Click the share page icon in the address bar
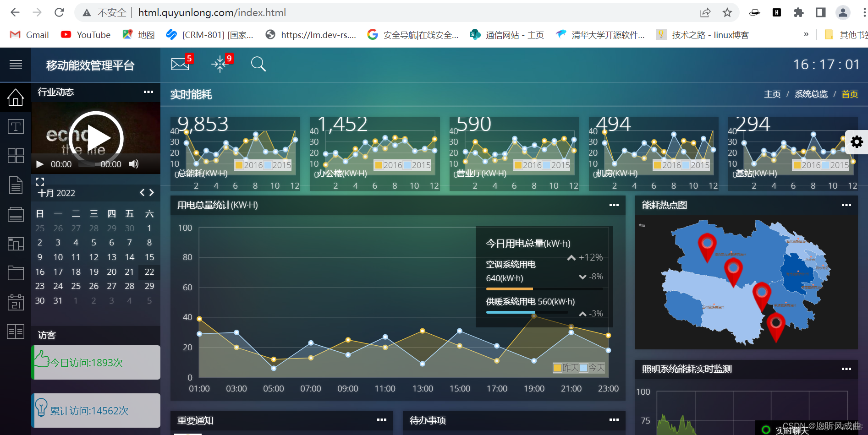868x435 pixels. coord(705,12)
